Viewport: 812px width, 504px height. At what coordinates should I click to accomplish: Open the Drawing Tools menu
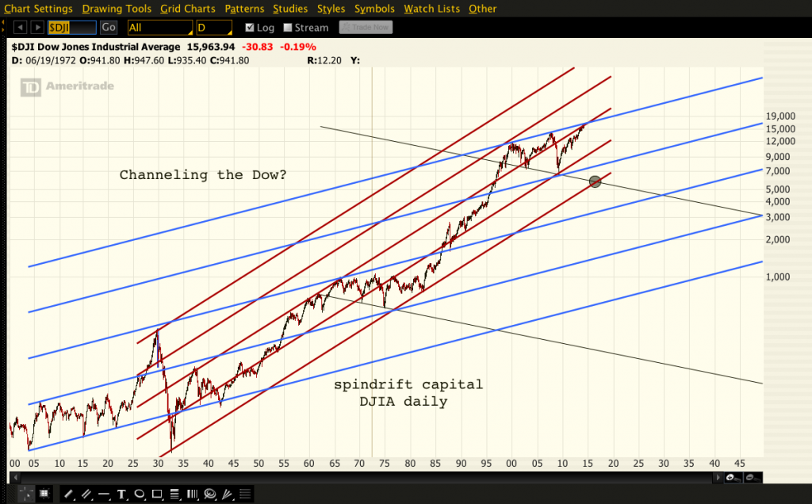[117, 9]
